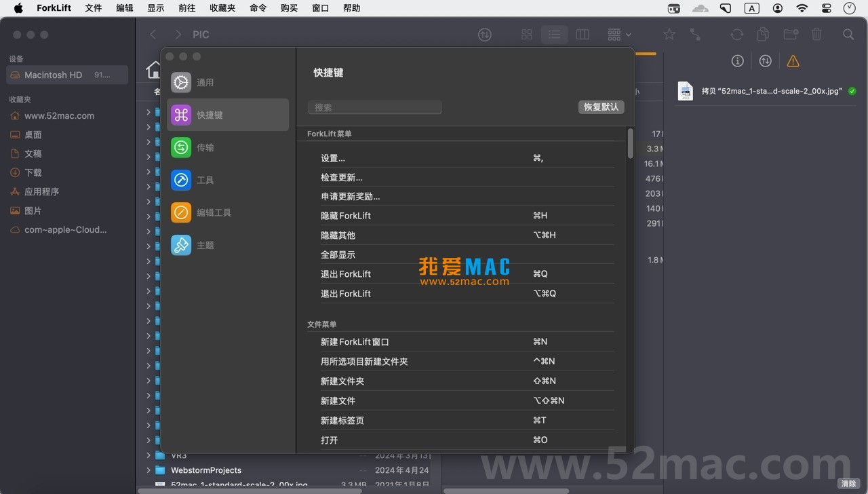This screenshot has height=494, width=868.
Task: Click the 恢复默认 restore defaults button
Action: 601,107
